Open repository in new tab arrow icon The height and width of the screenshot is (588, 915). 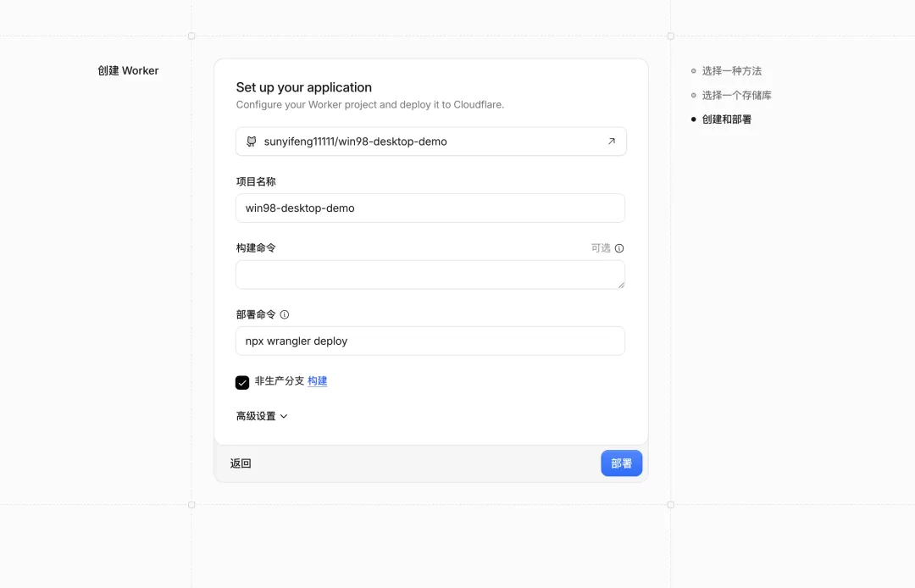[x=612, y=141]
